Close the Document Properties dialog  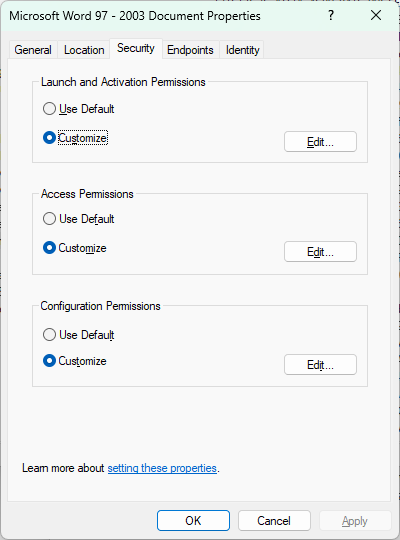coord(376,15)
